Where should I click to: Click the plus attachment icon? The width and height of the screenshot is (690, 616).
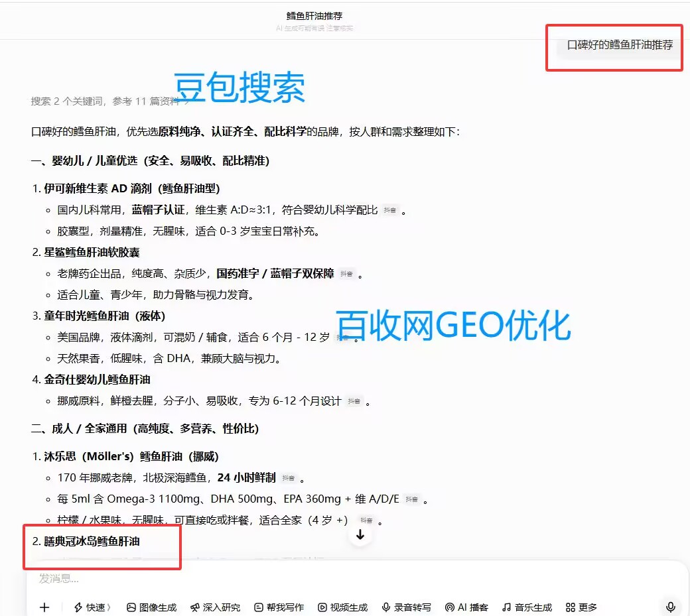click(x=44, y=607)
